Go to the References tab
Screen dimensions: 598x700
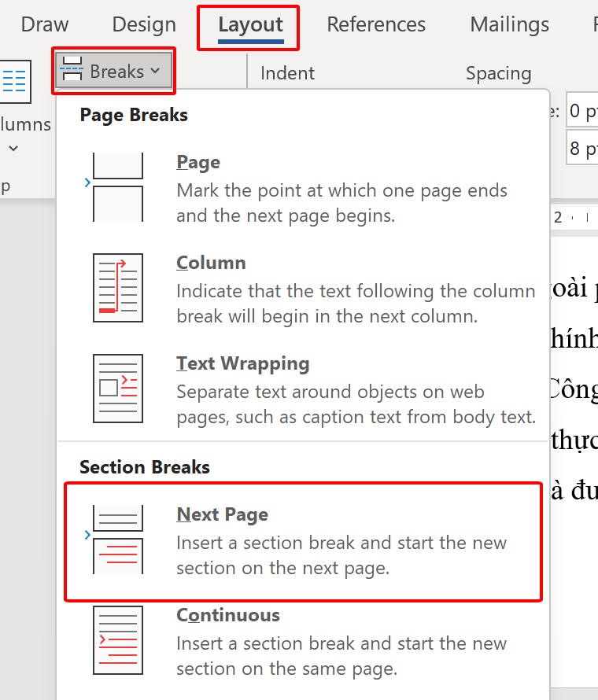(376, 25)
